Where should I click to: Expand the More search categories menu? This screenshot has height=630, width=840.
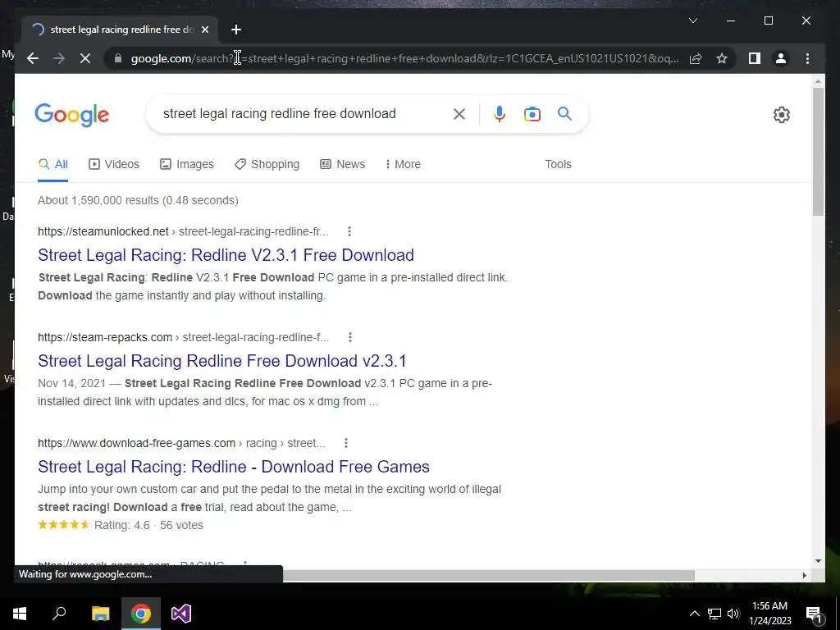click(403, 164)
